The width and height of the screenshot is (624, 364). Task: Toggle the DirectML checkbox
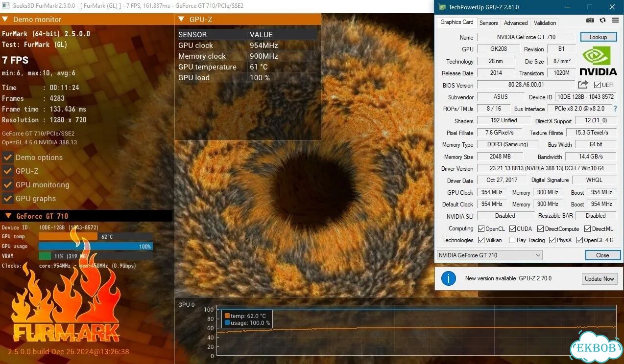[587, 228]
